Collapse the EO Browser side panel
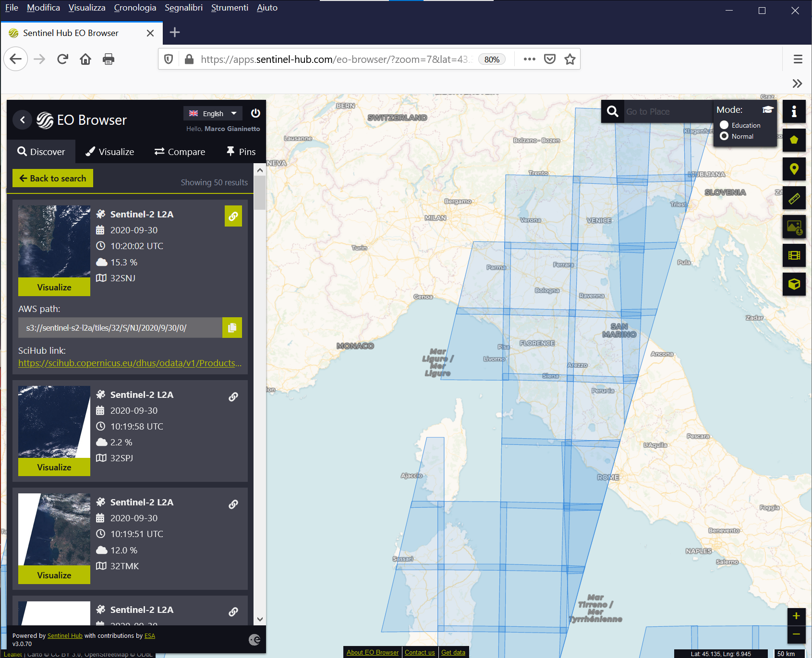The height and width of the screenshot is (658, 812). click(x=23, y=120)
